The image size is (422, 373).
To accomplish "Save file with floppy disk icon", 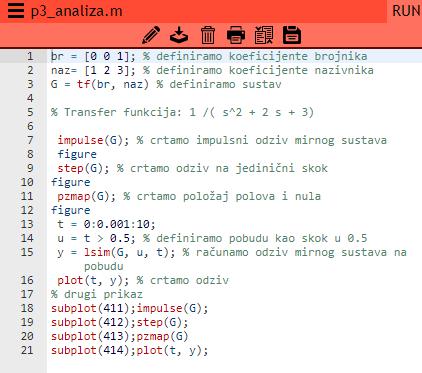I will 292,35.
